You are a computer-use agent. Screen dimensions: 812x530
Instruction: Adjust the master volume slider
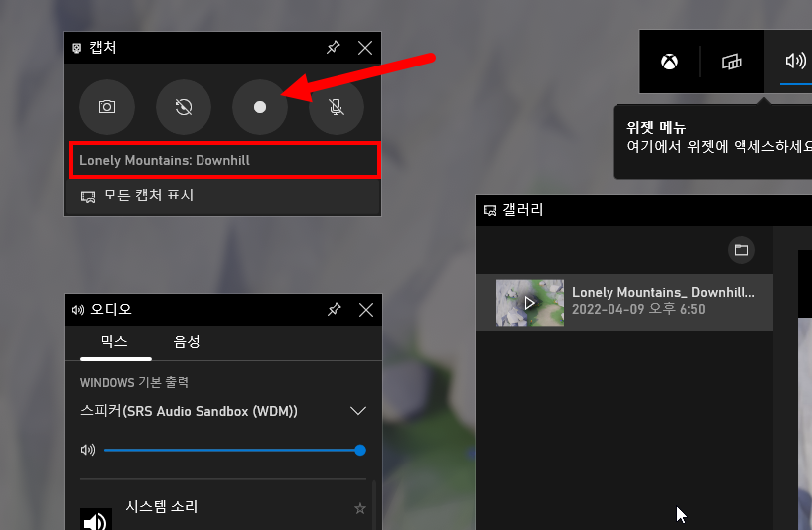[235, 450]
